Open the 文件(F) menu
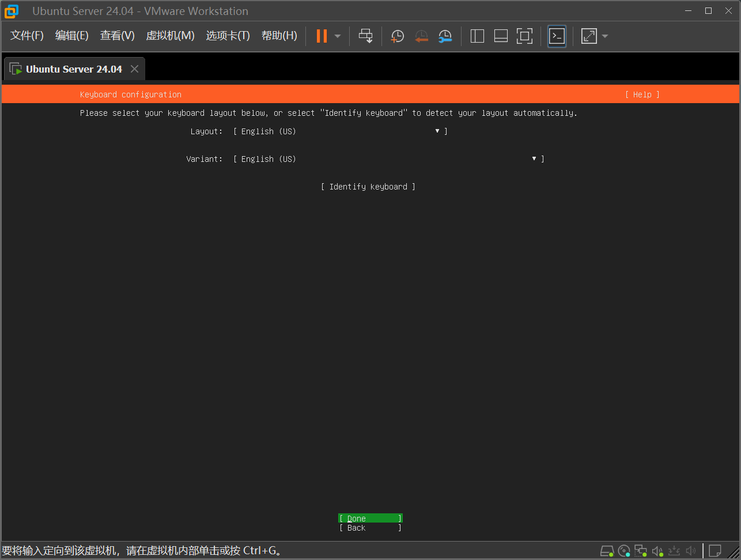 coord(27,36)
